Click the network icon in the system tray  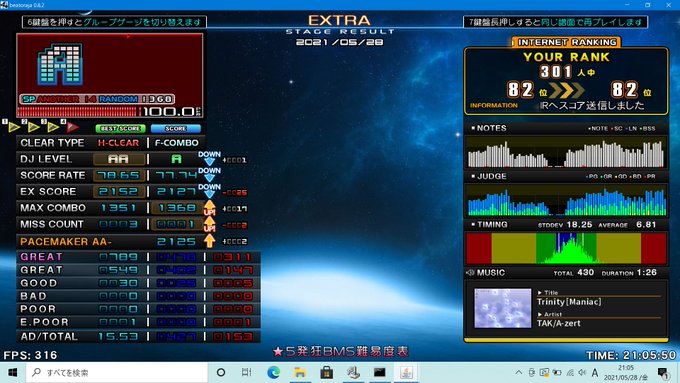click(570, 373)
